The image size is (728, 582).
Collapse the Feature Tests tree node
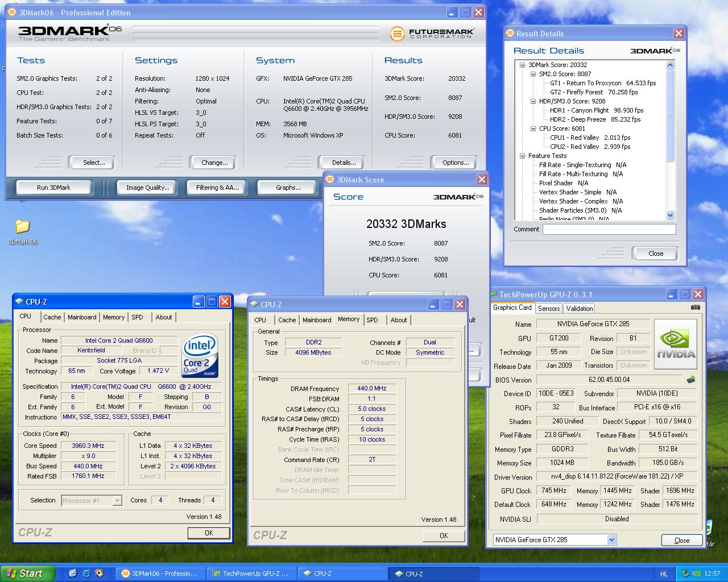tap(522, 156)
